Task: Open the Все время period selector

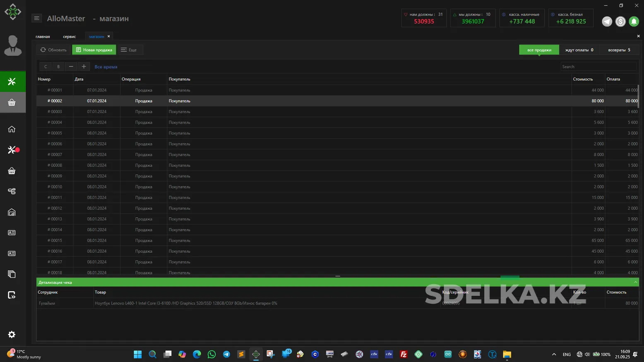Action: pos(106,67)
